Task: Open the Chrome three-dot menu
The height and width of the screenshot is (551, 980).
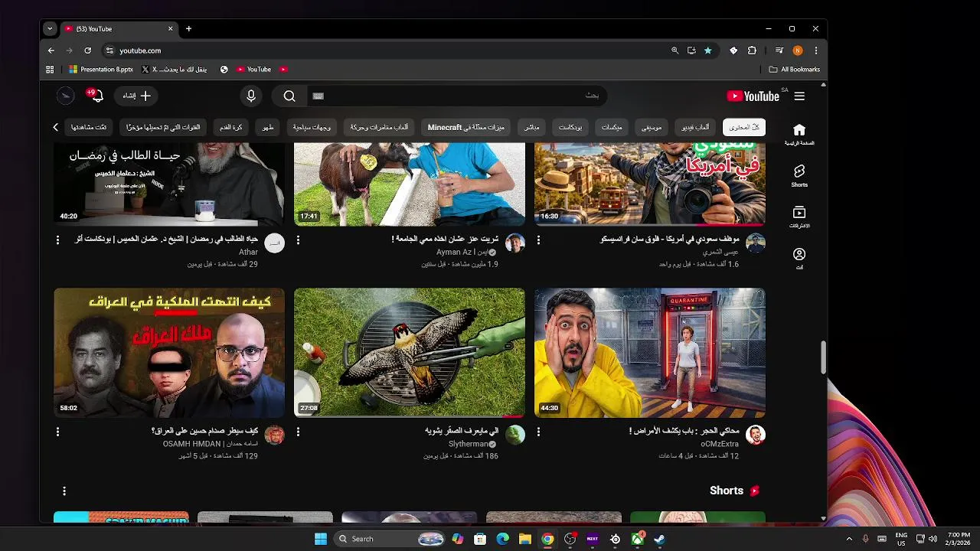Action: click(816, 51)
